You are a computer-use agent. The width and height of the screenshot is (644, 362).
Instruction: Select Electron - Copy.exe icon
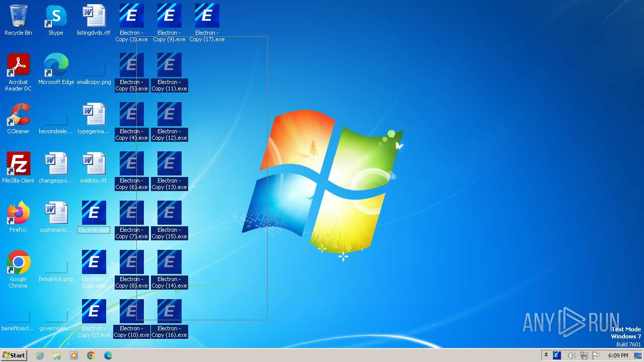click(94, 269)
